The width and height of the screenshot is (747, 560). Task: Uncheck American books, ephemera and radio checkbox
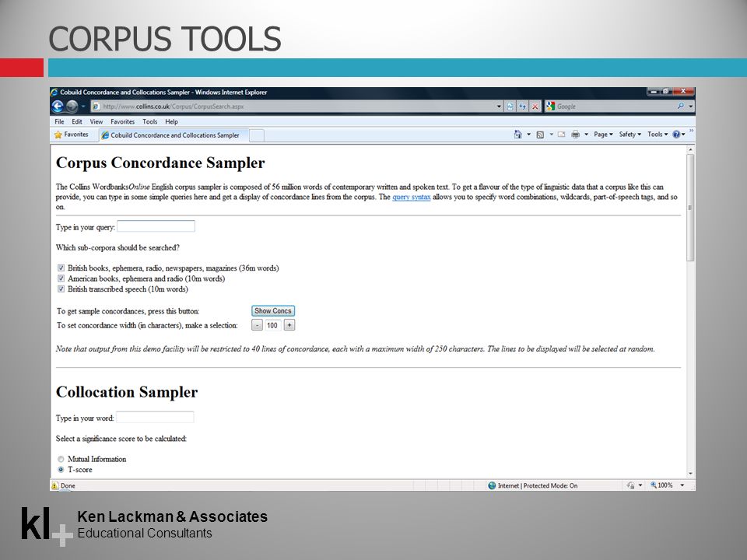tap(61, 278)
